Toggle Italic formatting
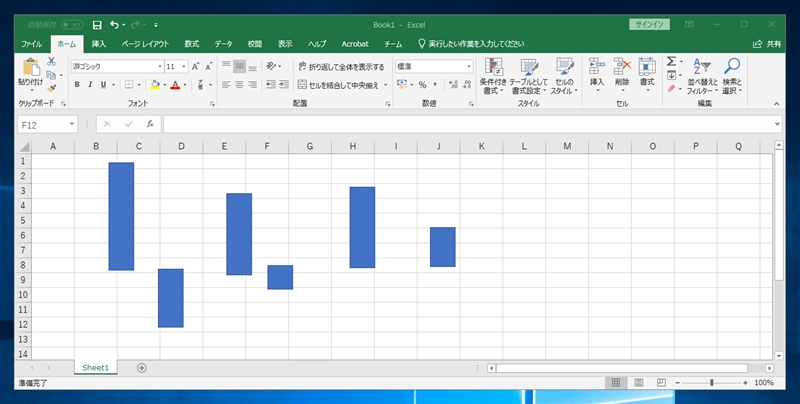 (x=90, y=85)
